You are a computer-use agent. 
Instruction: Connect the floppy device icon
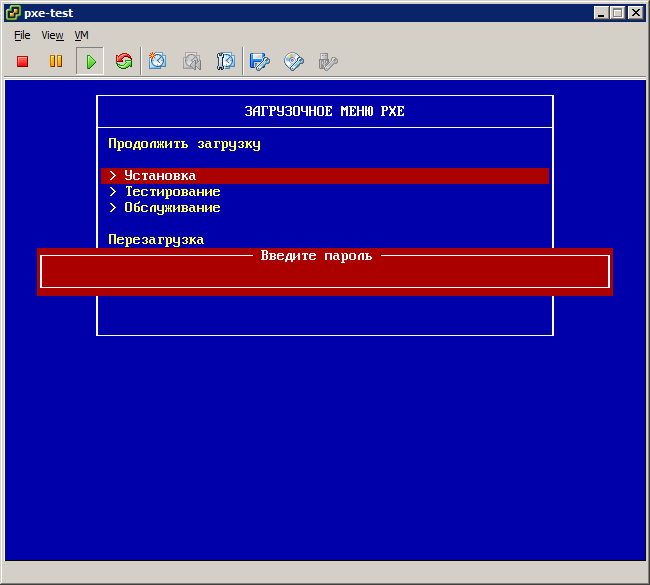[x=260, y=61]
